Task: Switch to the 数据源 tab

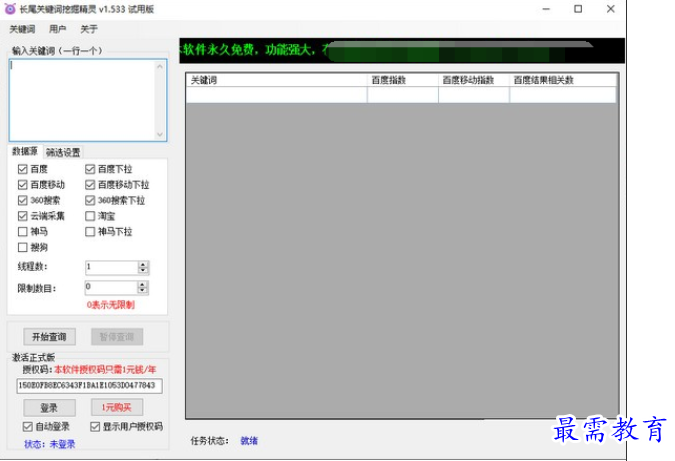Action: pyautogui.click(x=25, y=152)
